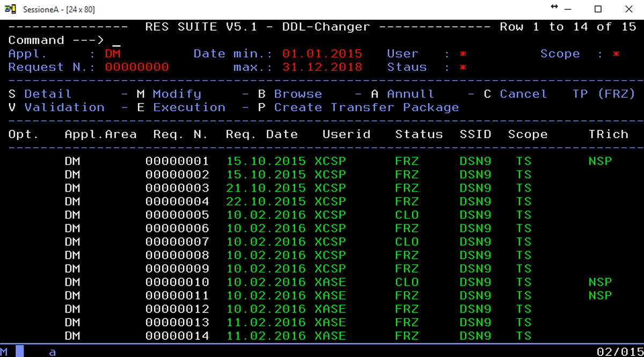644x357 pixels.
Task: Click the A Annull option label
Action: (403, 94)
